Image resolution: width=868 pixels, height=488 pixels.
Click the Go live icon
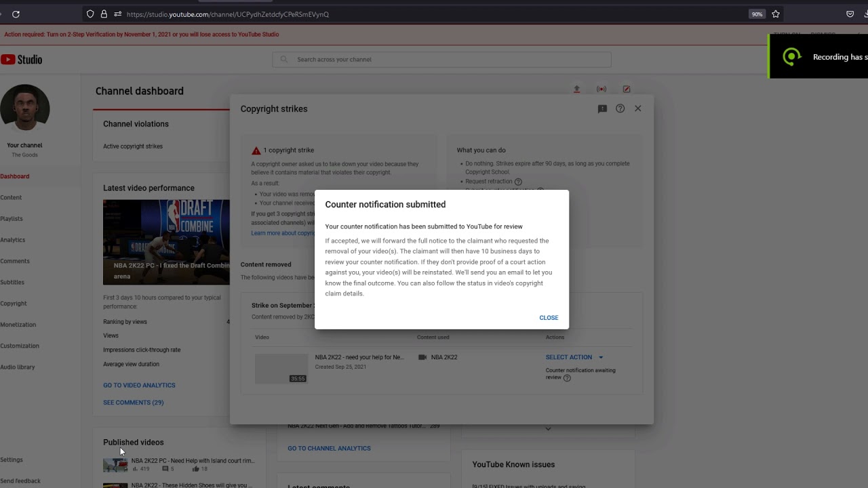pos(601,89)
